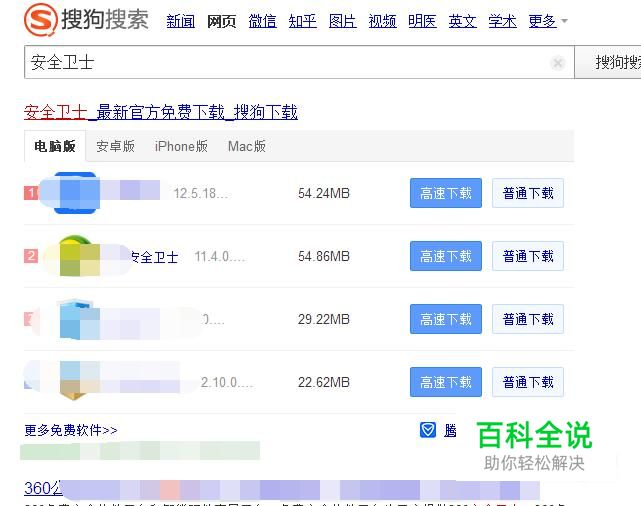Click 高速下载 for the 54.86MB item
This screenshot has width=641, height=506.
tap(446, 256)
